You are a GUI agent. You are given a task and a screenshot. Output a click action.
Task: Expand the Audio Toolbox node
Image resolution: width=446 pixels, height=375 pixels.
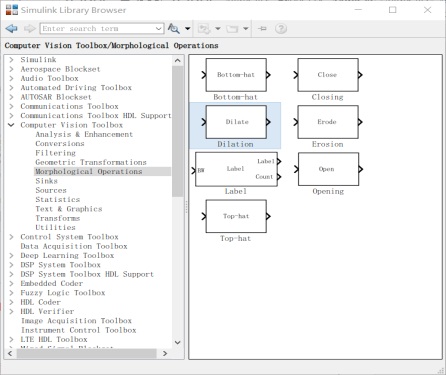(x=11, y=78)
